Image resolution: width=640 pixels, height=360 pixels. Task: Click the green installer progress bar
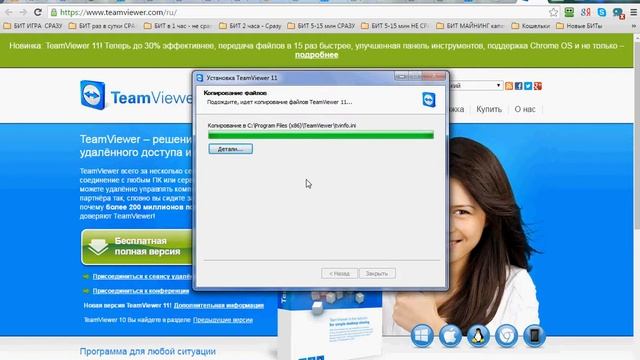click(x=321, y=135)
